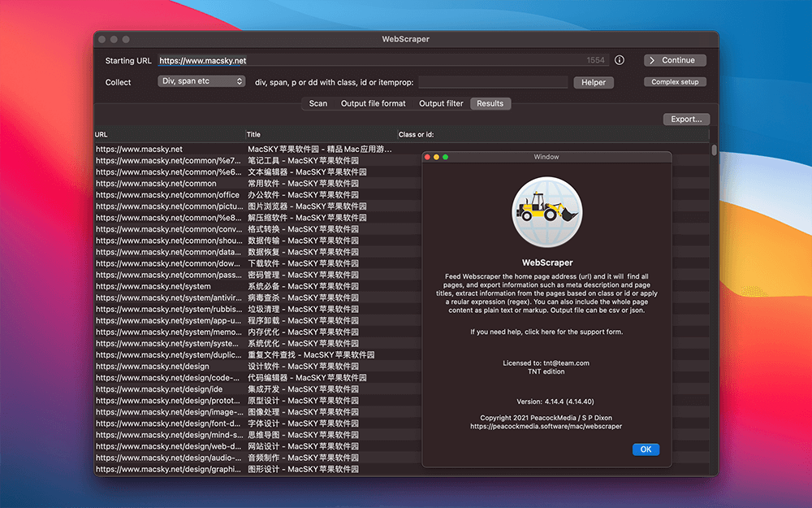
Task: Click the macsky.net/system/app-u... URL cell
Action: click(170, 320)
